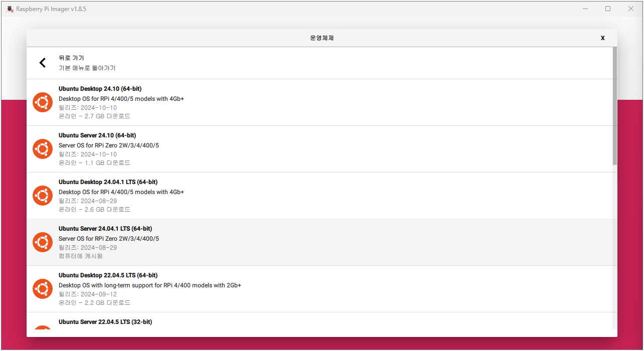Minimize the Raspberry Pi Imager window
The width and height of the screenshot is (644, 351).
(585, 9)
